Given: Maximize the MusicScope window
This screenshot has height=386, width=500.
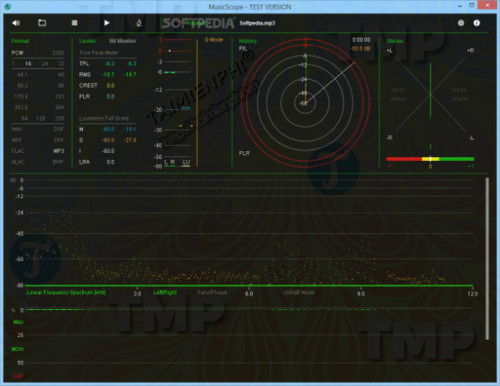Looking at the screenshot, I should [x=472, y=5].
